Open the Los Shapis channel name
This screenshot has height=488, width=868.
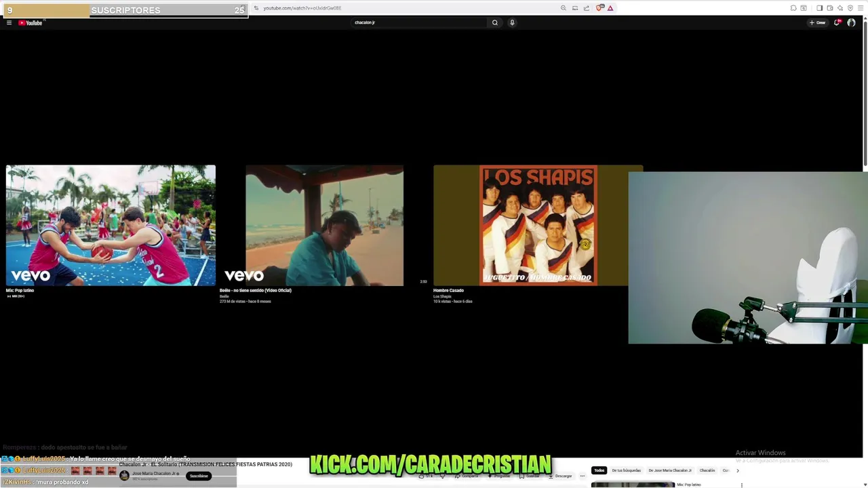[x=442, y=296]
